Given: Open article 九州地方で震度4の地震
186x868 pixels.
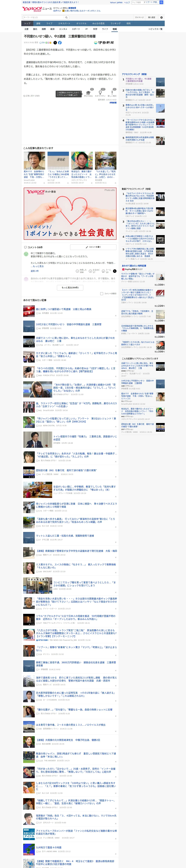Looking at the screenshot, I should point(49,847).
